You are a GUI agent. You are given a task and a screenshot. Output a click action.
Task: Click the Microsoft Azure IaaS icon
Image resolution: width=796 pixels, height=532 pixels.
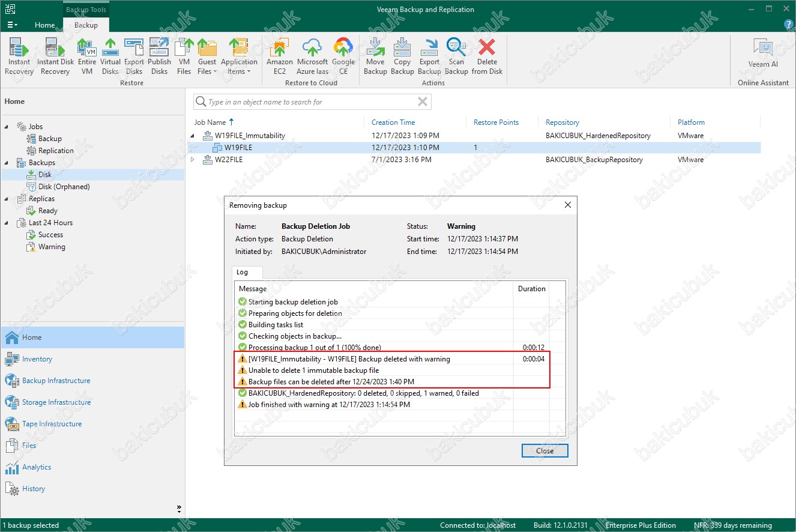pos(312,56)
